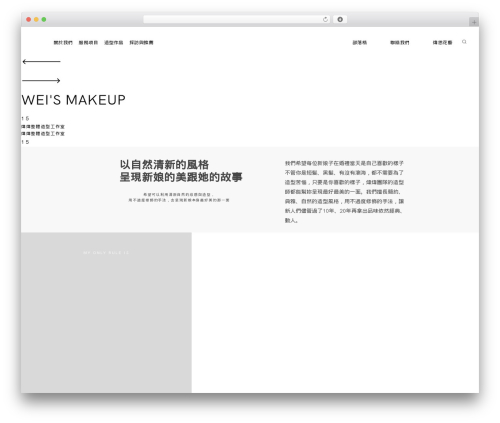Open the header menu item next to search icon
This screenshot has height=423, width=500.
click(442, 42)
